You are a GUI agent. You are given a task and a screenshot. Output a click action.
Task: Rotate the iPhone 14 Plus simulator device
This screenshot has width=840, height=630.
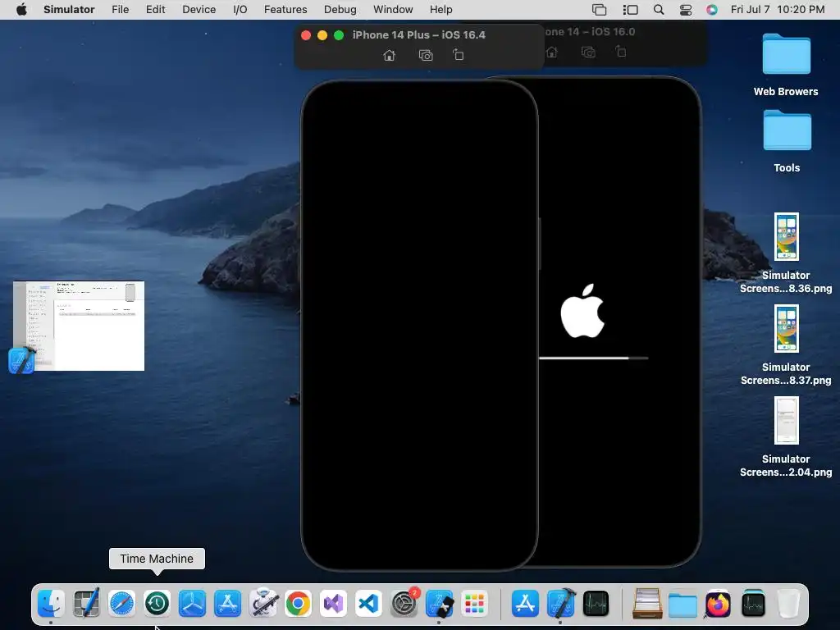click(458, 55)
